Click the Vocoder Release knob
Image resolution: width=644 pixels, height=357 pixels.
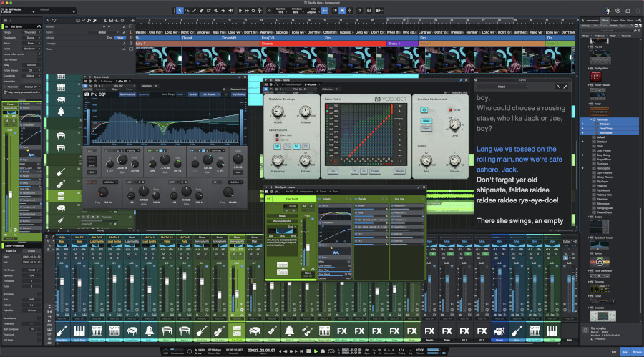[x=305, y=112]
